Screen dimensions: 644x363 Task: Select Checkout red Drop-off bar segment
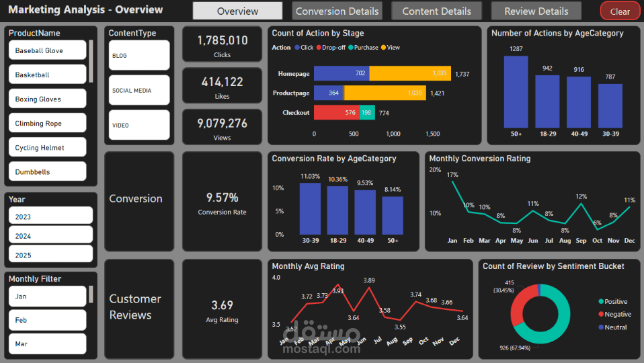point(337,112)
